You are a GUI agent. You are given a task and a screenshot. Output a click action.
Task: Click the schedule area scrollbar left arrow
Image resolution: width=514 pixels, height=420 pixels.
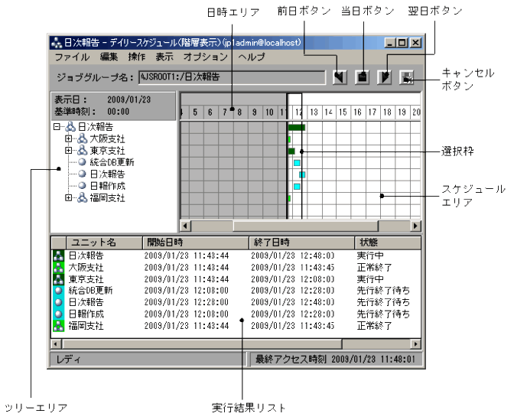click(x=186, y=226)
